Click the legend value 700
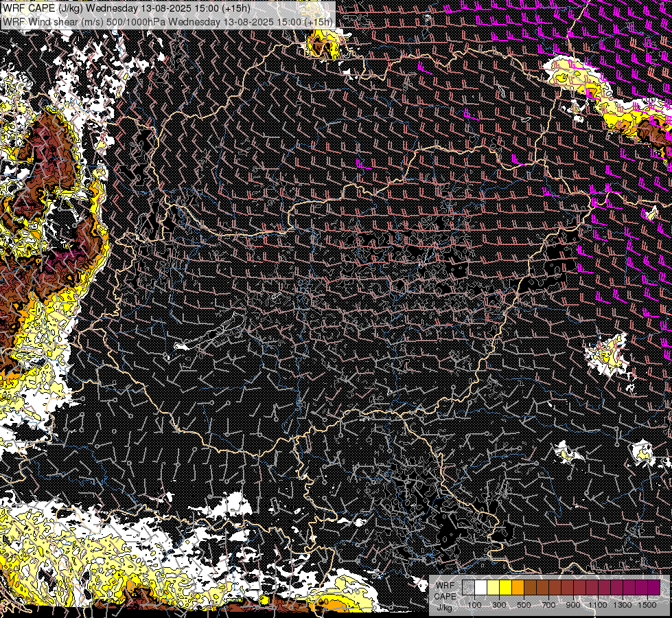Screen dimensions: 672x618 click(548, 605)
